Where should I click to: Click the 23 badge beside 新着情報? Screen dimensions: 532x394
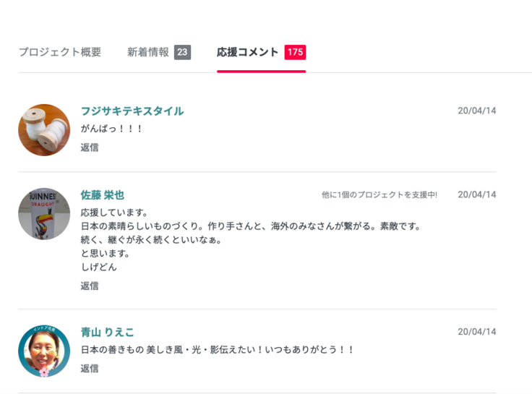click(182, 52)
